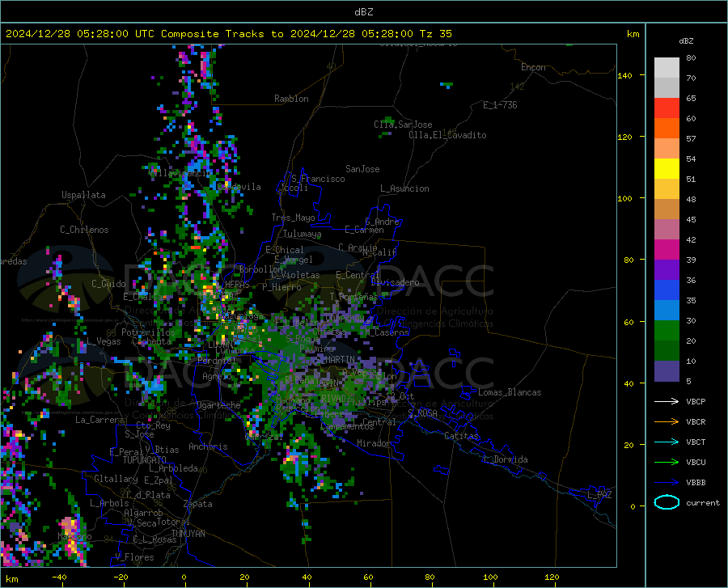Pick the white 70 dBZ swatch

[667, 68]
